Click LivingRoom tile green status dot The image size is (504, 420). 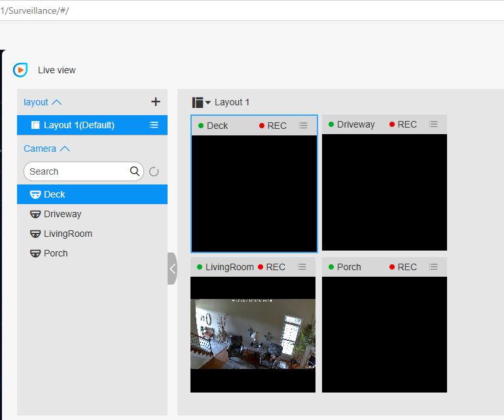pyautogui.click(x=200, y=267)
